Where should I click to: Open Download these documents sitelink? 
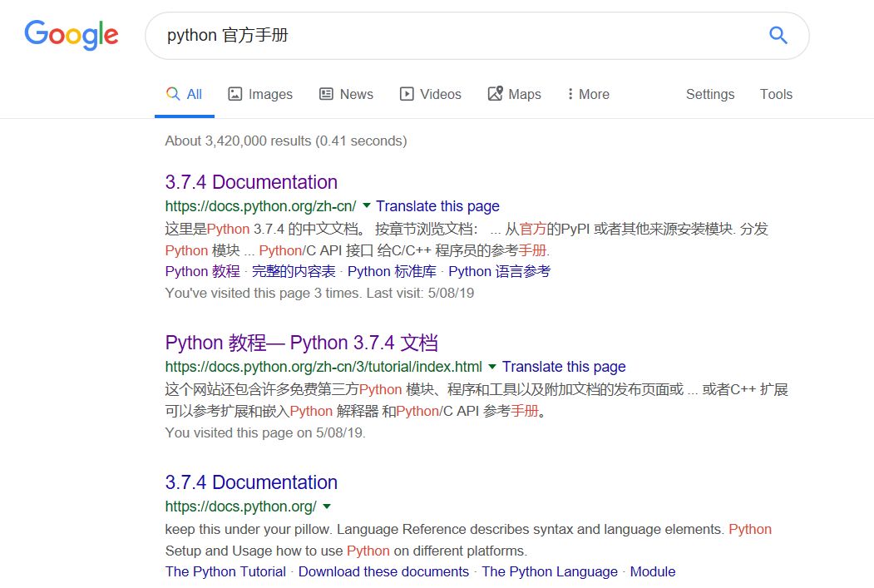click(383, 572)
